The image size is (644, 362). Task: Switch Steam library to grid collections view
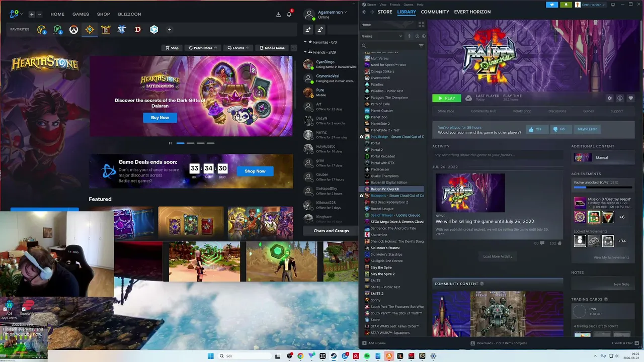(421, 24)
